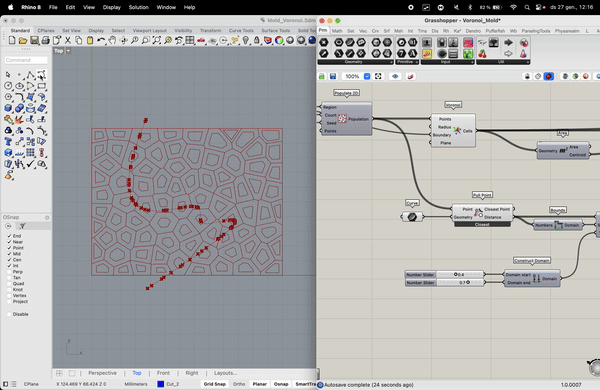This screenshot has width=600, height=390.
Task: Click the Layouts... viewport tab button
Action: click(225, 373)
